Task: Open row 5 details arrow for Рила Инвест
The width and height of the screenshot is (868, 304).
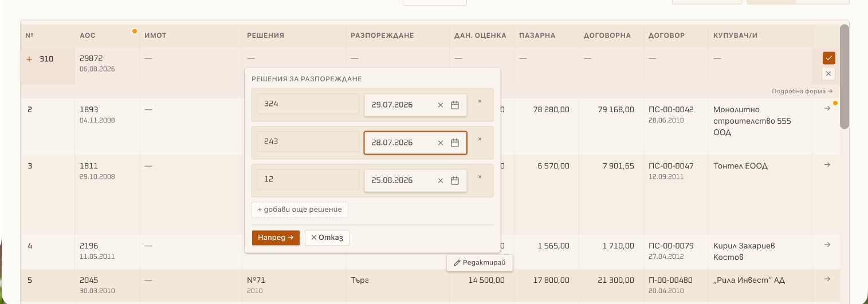Action: tap(827, 279)
